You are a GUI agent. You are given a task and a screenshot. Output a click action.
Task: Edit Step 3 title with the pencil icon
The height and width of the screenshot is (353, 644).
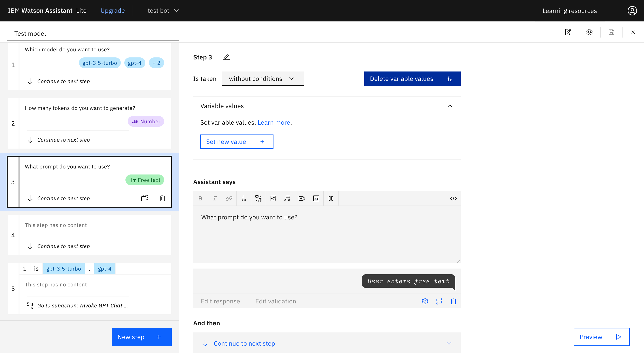pyautogui.click(x=226, y=57)
